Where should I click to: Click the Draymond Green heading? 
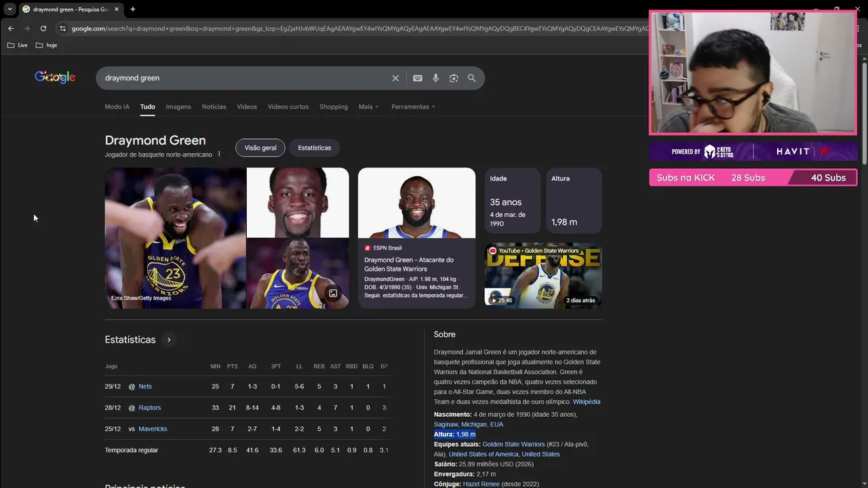[x=155, y=140]
